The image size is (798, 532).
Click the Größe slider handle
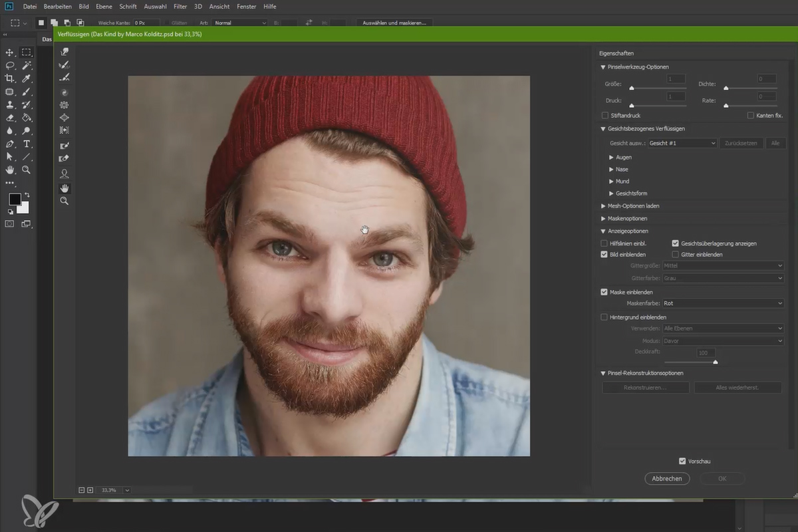coord(632,88)
